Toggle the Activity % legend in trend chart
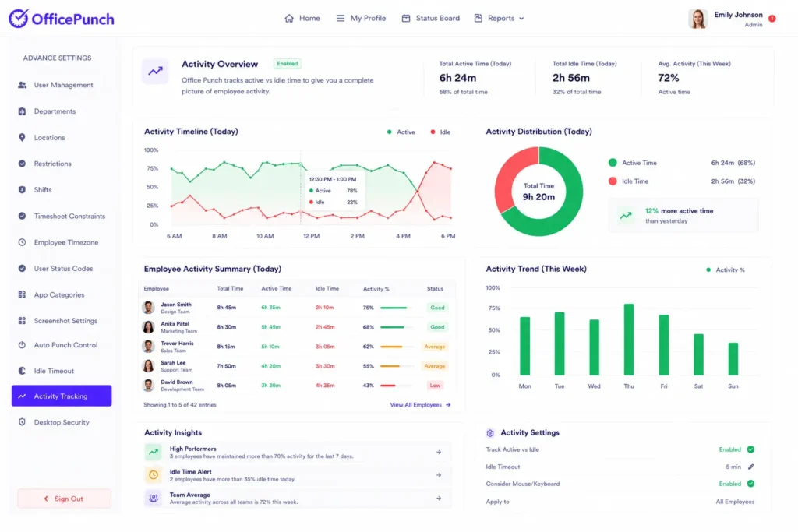This screenshot has height=532, width=798. [x=726, y=270]
